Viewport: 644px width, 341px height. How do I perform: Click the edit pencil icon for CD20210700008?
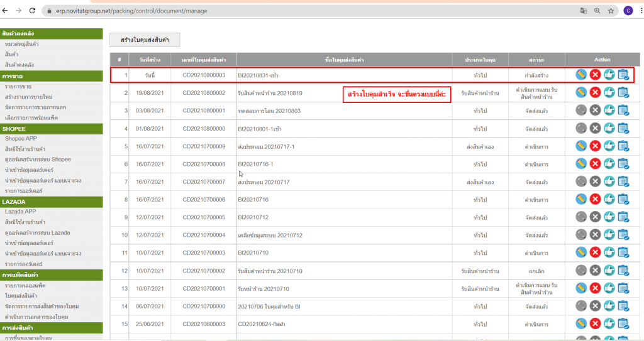click(581, 164)
